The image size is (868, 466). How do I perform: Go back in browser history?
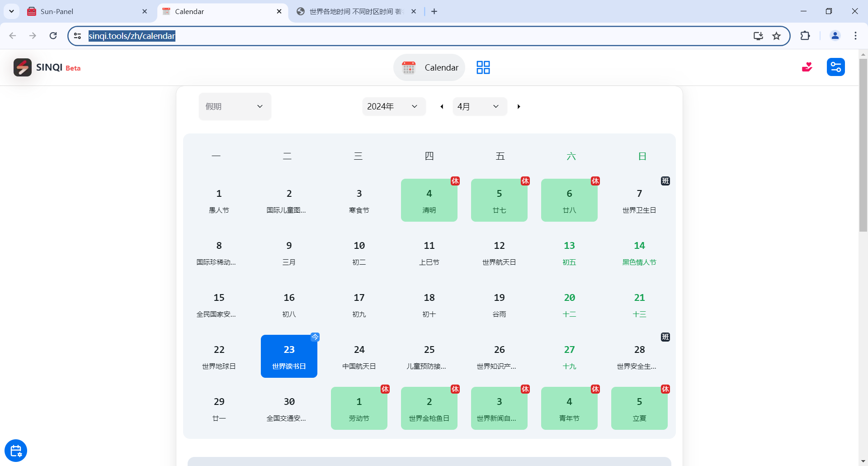coord(13,36)
